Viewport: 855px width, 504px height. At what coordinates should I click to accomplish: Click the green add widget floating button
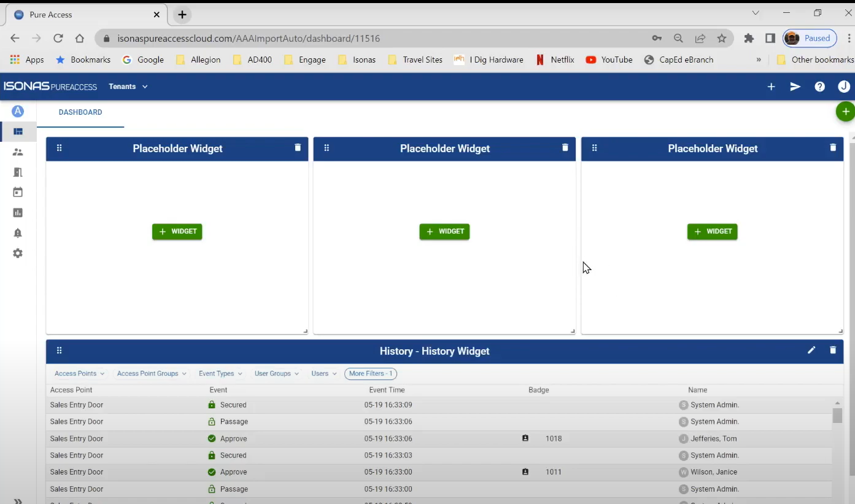[845, 112]
